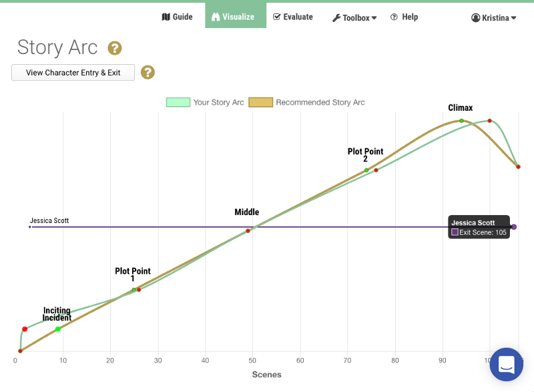Click the Toolbox wrench icon
The image size is (534, 392).
[x=336, y=18]
